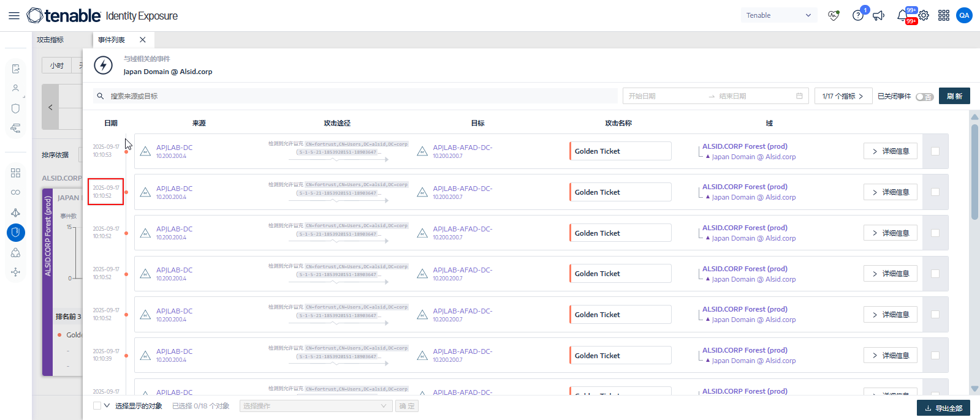Close the 事件列表 tab
The height and width of the screenshot is (420, 980).
click(143, 40)
